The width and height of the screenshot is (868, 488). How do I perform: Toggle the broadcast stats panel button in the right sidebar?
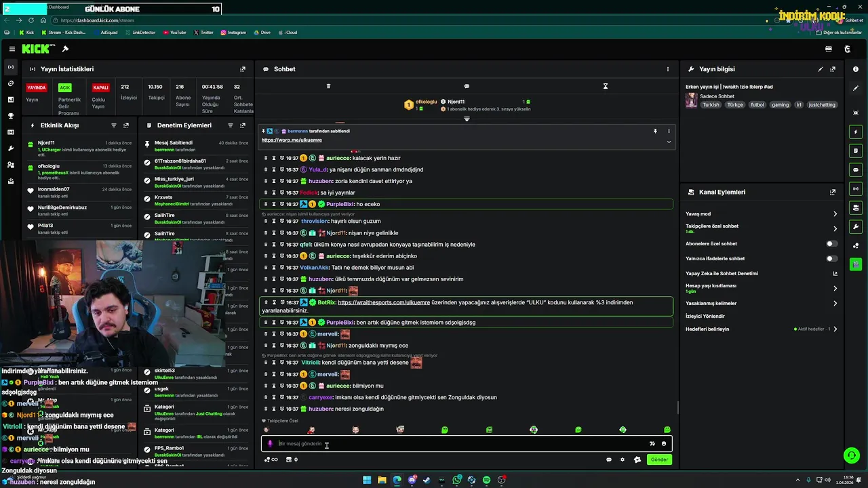pos(856,188)
